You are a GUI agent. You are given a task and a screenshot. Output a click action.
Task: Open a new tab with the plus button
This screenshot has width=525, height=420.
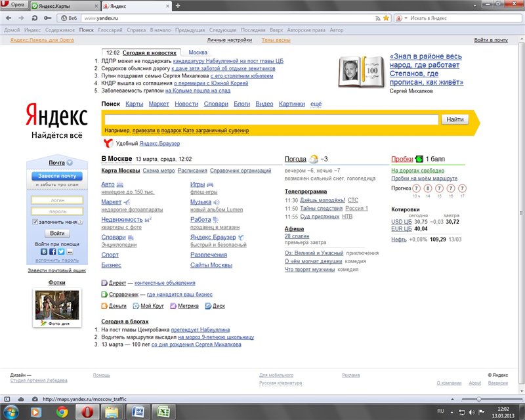pyautogui.click(x=178, y=6)
